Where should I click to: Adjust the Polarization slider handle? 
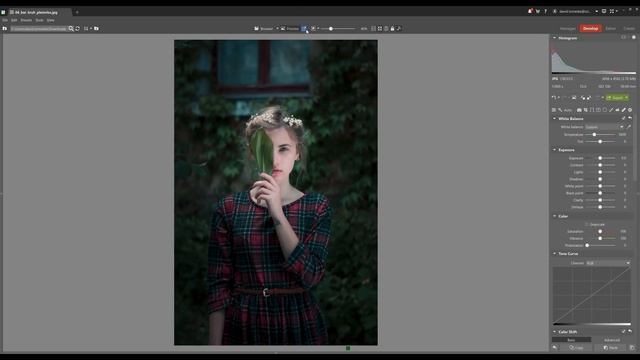coord(587,245)
